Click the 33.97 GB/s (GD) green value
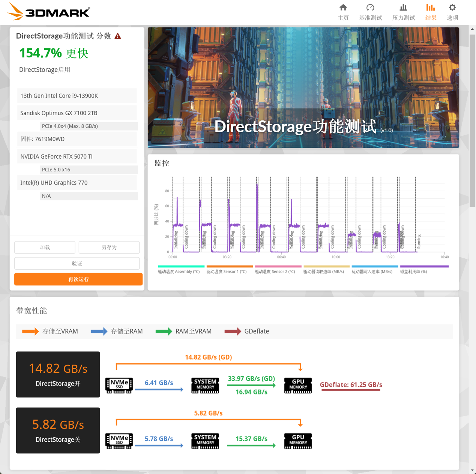Image resolution: width=476 pixels, height=474 pixels. [251, 379]
